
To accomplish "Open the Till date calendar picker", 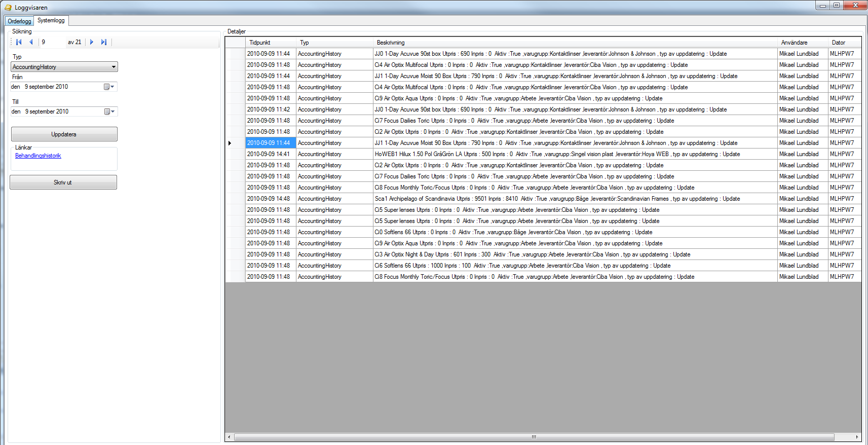I will click(x=109, y=112).
